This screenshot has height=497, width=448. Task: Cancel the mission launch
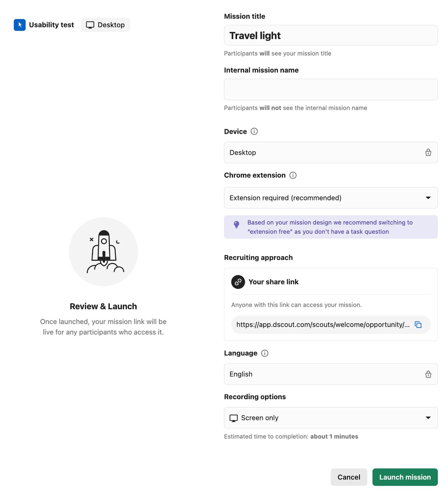pos(349,477)
